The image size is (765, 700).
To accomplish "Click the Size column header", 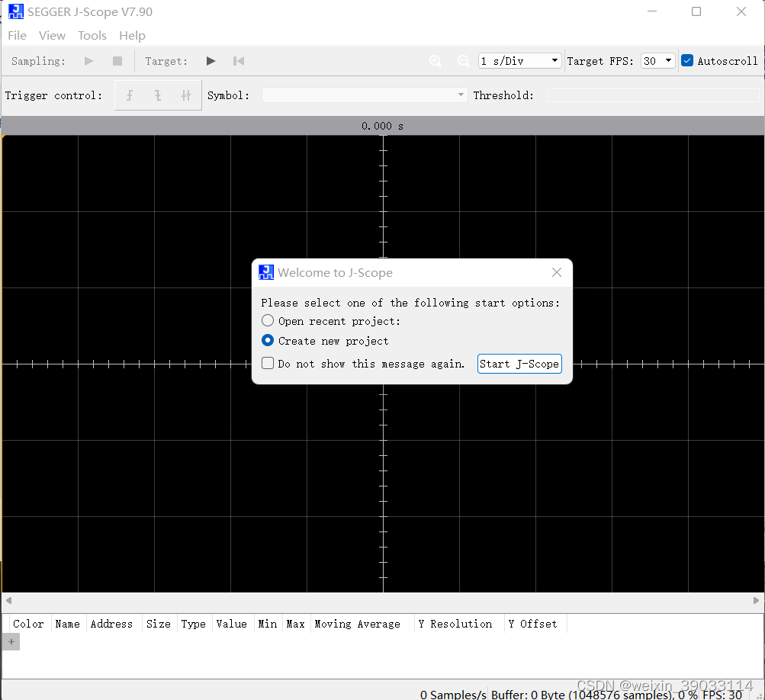I will pyautogui.click(x=159, y=624).
